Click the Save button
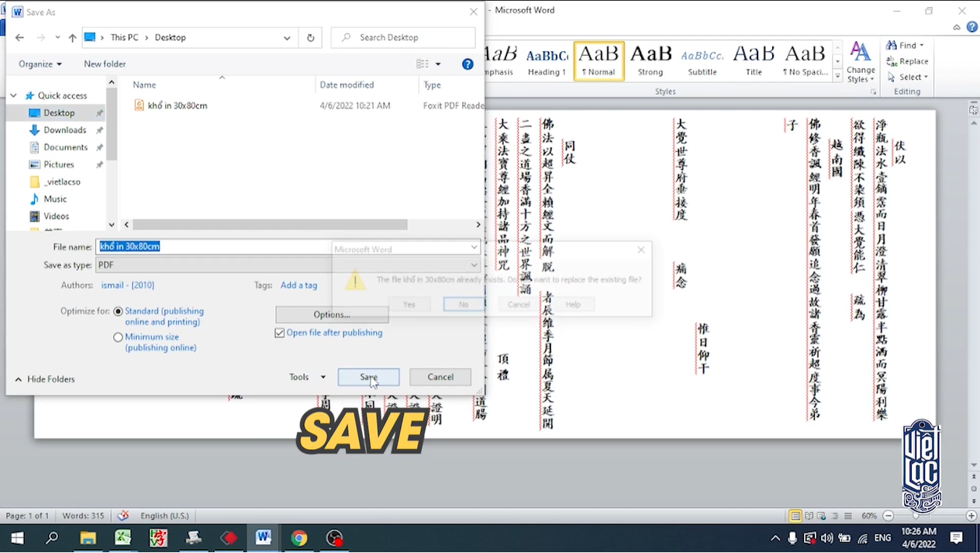The width and height of the screenshot is (980, 553). click(x=368, y=377)
